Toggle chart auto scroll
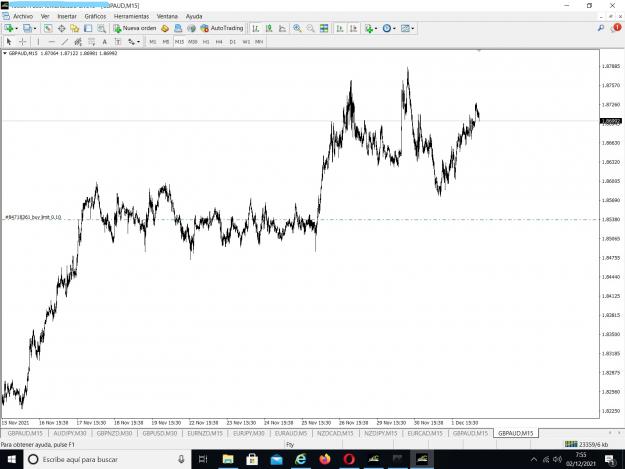 340,28
